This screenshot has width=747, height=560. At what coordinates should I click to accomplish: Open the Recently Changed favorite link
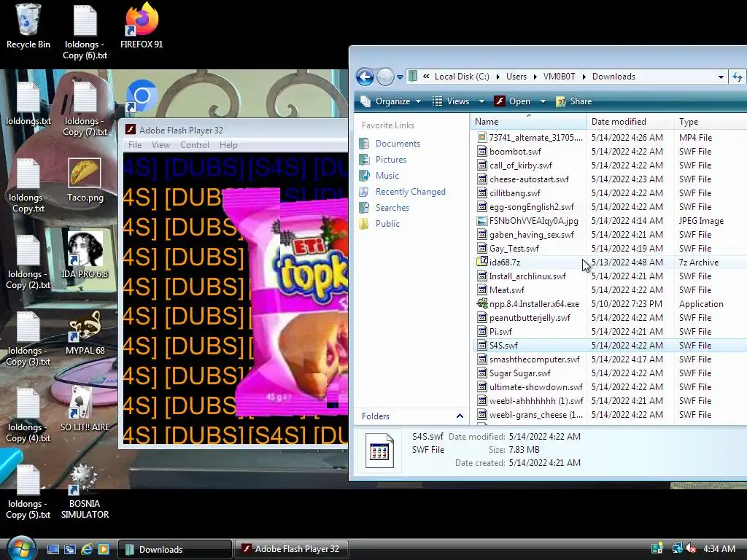[x=403, y=192]
